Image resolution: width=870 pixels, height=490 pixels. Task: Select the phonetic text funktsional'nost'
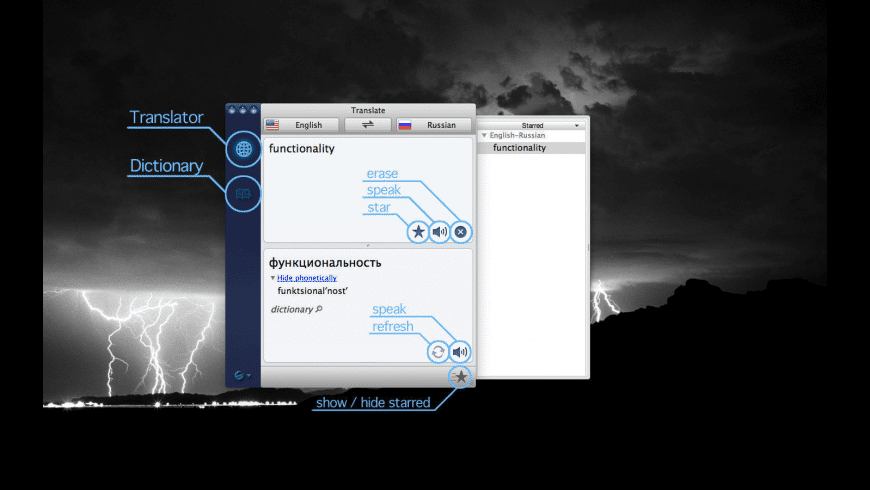coord(312,291)
